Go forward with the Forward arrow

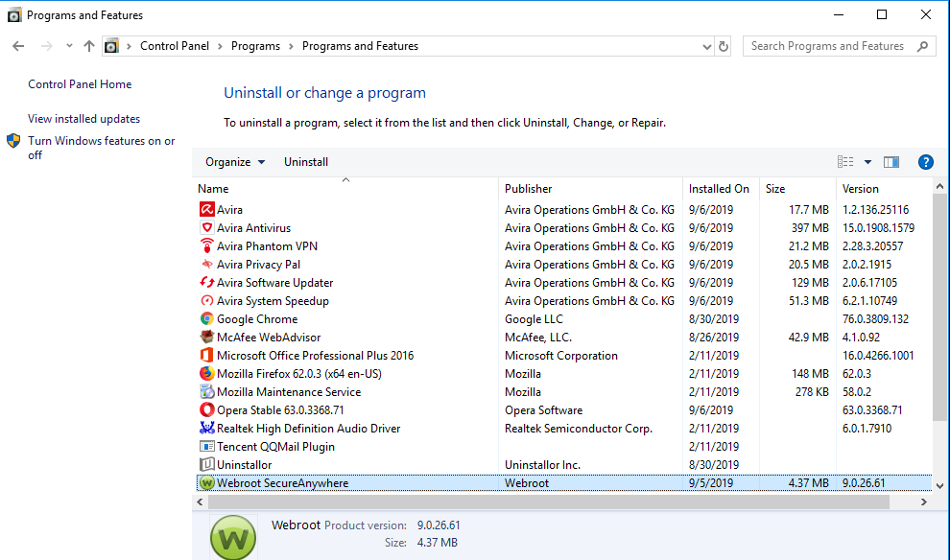(46, 46)
